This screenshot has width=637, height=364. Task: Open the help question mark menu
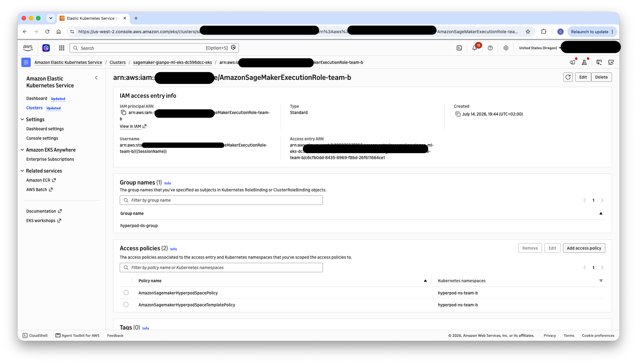pos(490,48)
